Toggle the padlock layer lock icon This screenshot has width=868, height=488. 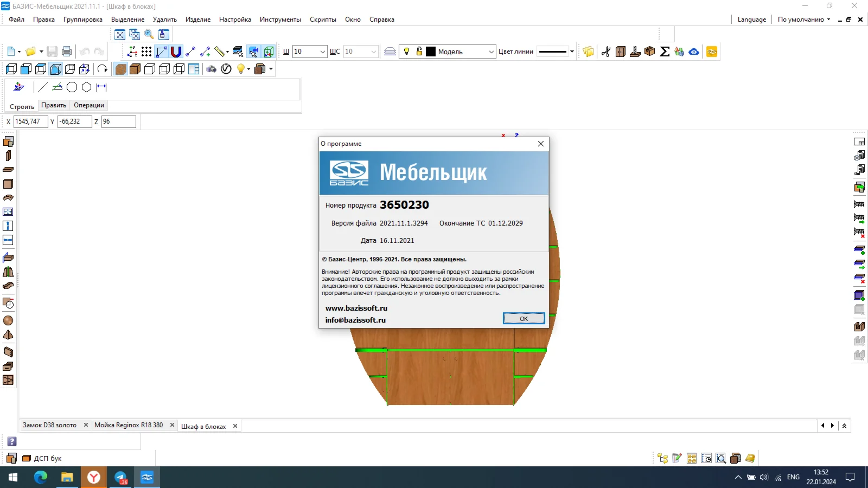coord(419,52)
